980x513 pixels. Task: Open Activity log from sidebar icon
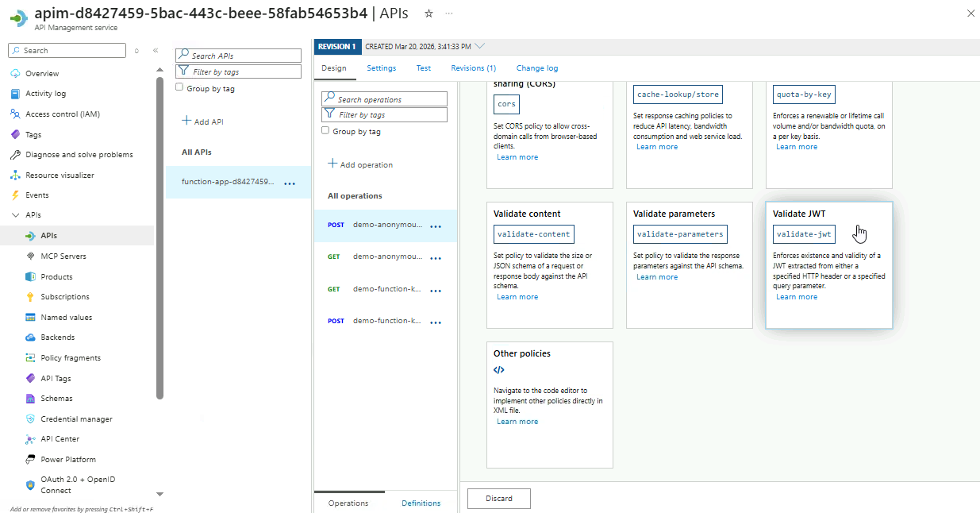click(x=15, y=94)
